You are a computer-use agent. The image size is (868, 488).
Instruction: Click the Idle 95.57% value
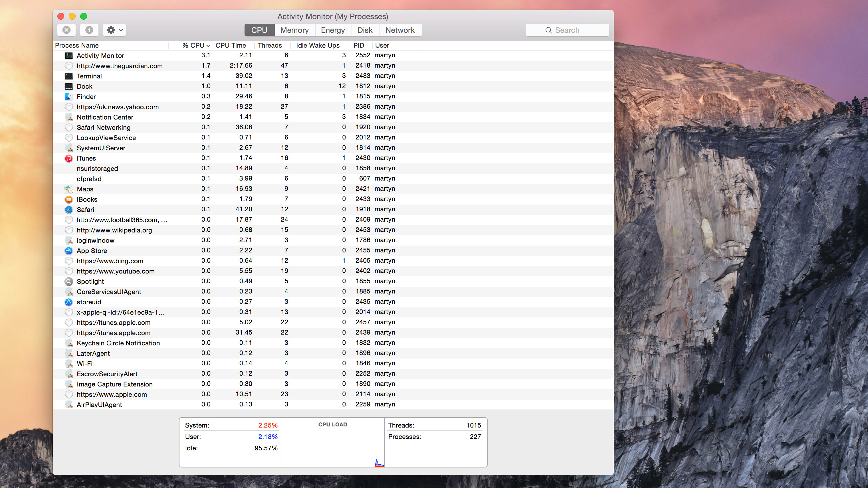pos(266,448)
